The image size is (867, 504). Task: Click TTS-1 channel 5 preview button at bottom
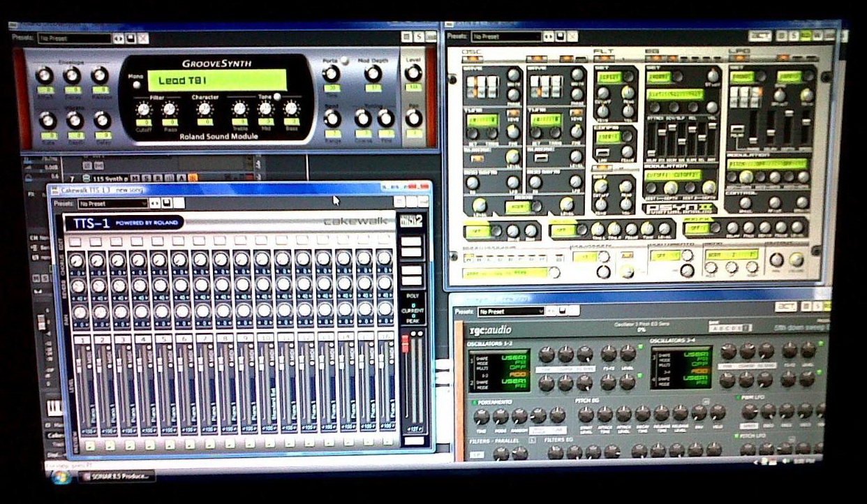pos(170,444)
